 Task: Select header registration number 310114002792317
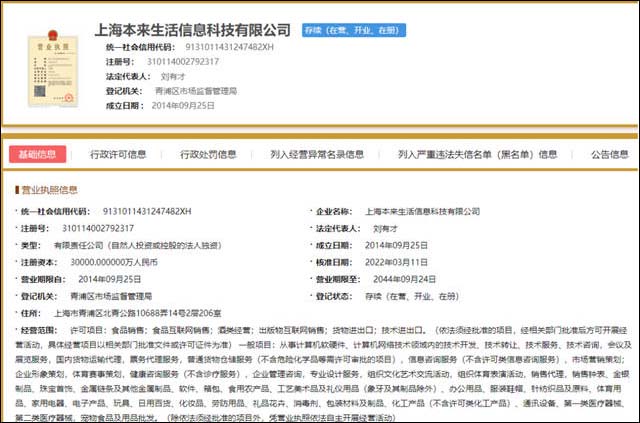coord(183,62)
